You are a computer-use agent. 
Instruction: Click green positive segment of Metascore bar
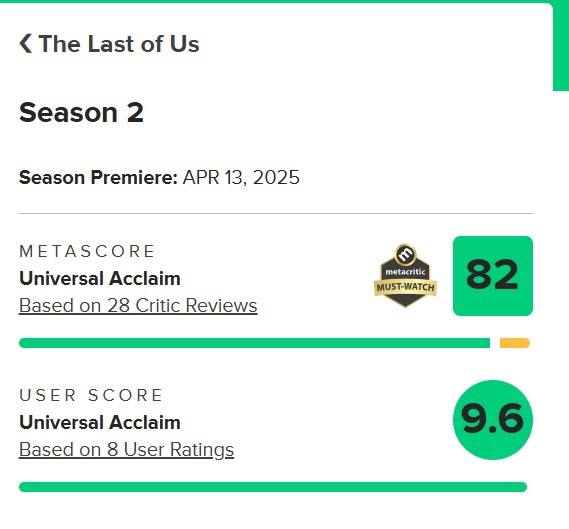pyautogui.click(x=254, y=343)
